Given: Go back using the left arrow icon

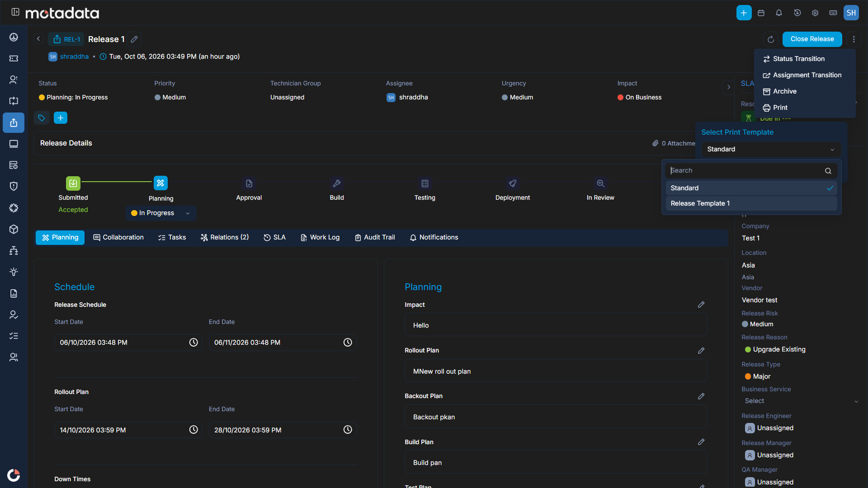Looking at the screenshot, I should click(x=38, y=39).
